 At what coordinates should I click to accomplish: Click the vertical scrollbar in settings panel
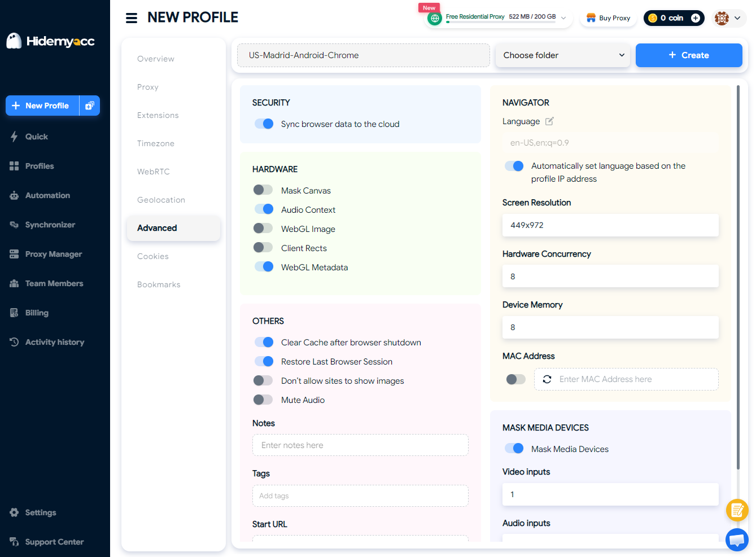click(x=738, y=277)
